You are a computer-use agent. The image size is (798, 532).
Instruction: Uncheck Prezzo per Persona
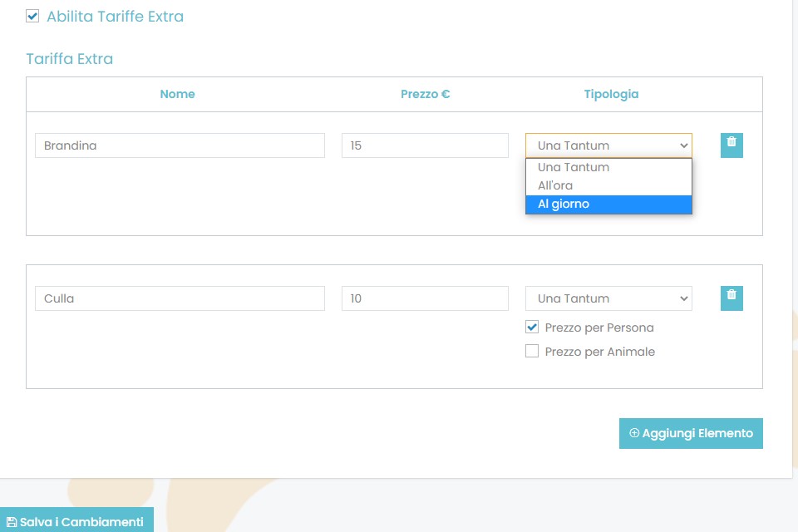pos(532,328)
